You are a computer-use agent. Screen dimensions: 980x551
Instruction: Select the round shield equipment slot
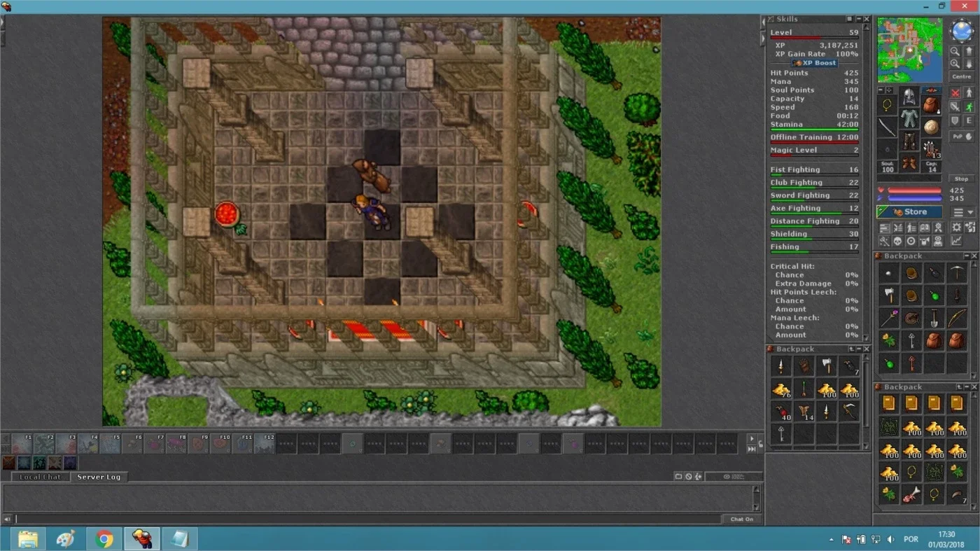tap(931, 127)
